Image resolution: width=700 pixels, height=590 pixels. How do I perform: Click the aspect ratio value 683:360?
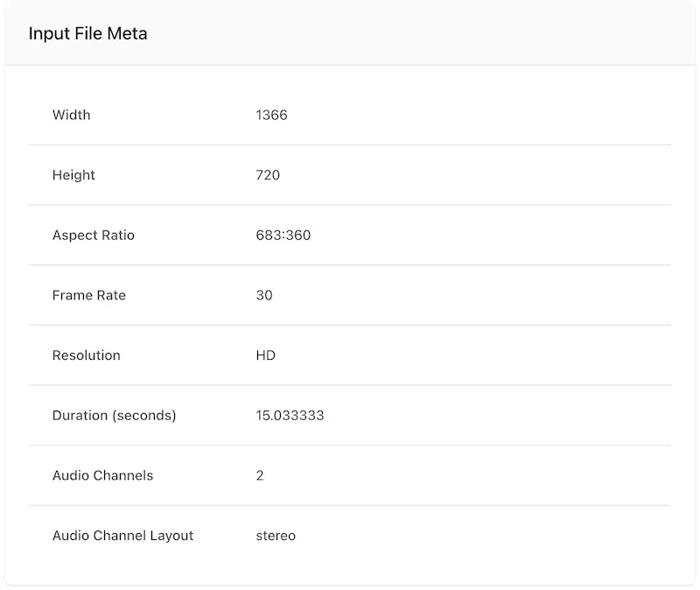(282, 235)
